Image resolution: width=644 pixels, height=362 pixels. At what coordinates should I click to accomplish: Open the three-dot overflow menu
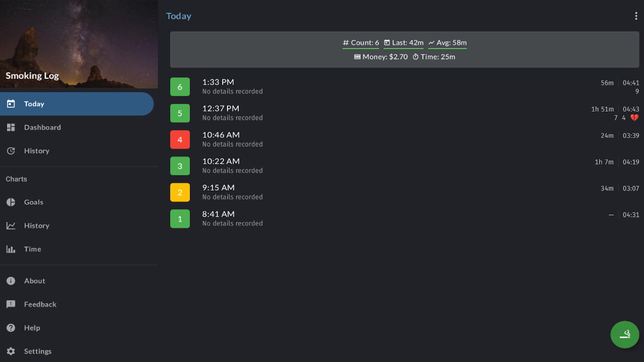636,16
